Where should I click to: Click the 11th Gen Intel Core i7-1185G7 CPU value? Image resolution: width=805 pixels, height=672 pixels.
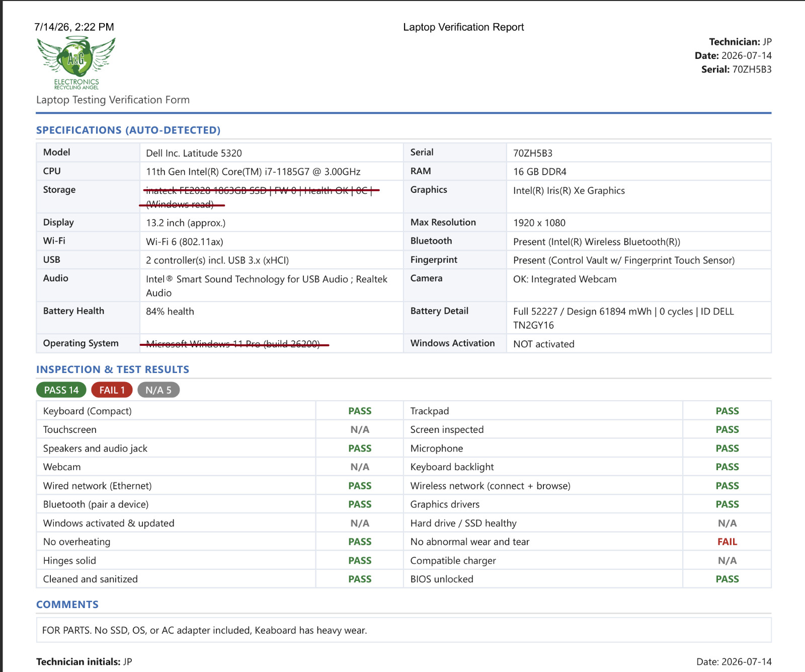253,172
